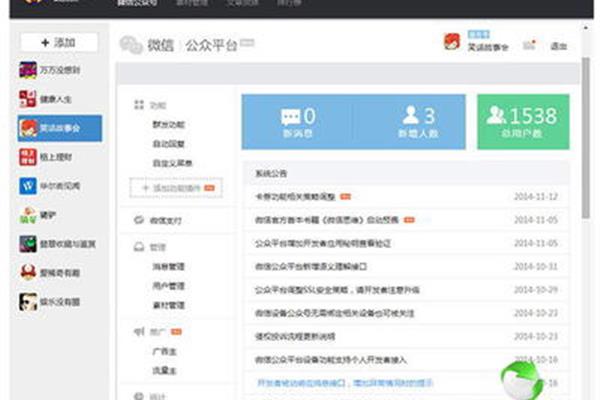
Task: Click the 推广 megaphone icon
Action: point(139,331)
